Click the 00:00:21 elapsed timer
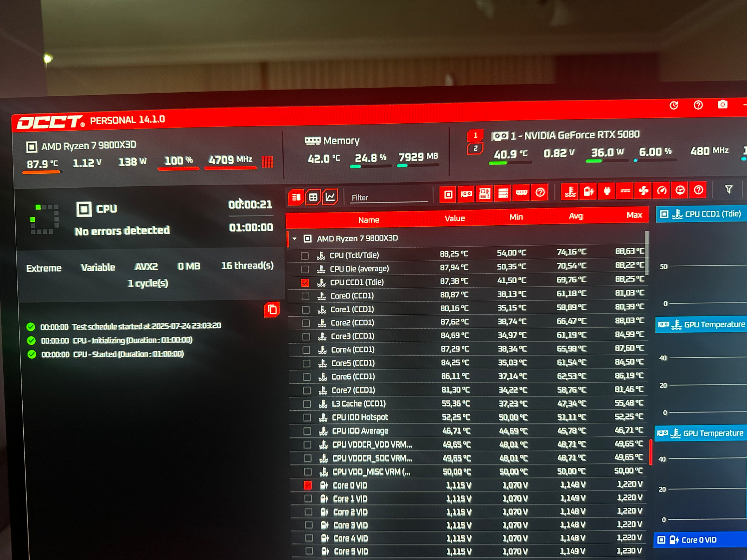Image resolution: width=747 pixels, height=560 pixels. [x=250, y=205]
